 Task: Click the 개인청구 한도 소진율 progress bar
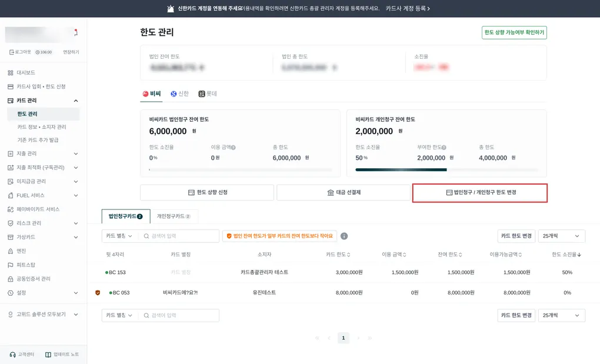pos(446,170)
